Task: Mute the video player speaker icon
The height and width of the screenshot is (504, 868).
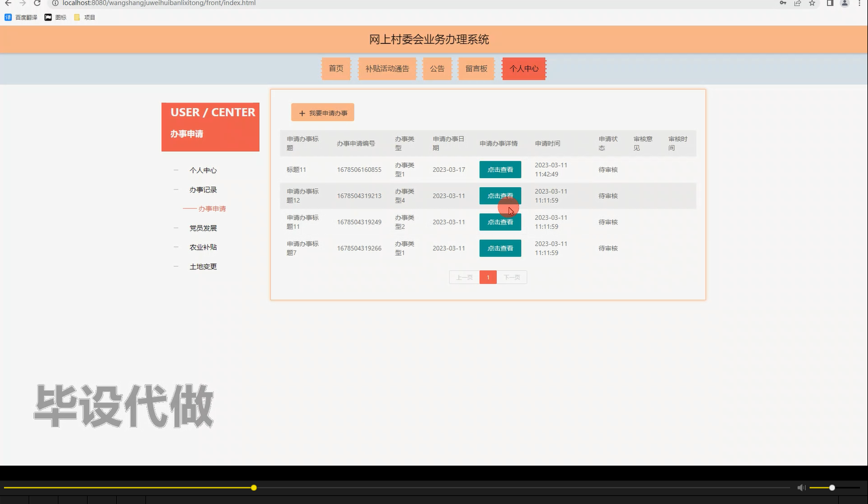Action: point(802,487)
